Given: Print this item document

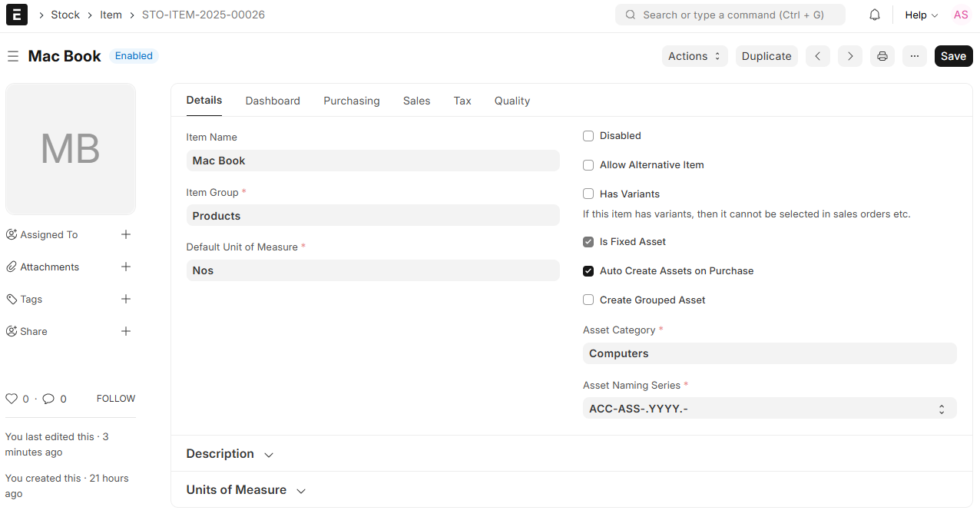Looking at the screenshot, I should click(882, 56).
